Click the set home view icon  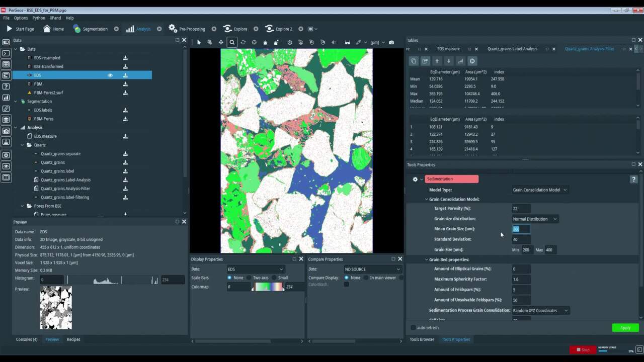tap(276, 42)
